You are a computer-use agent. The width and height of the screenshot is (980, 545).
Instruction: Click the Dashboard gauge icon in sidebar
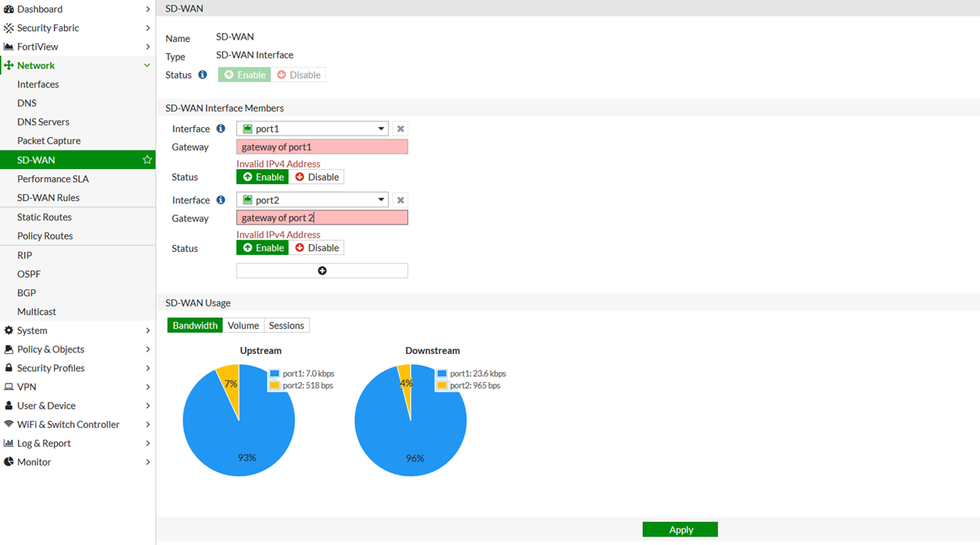point(9,9)
